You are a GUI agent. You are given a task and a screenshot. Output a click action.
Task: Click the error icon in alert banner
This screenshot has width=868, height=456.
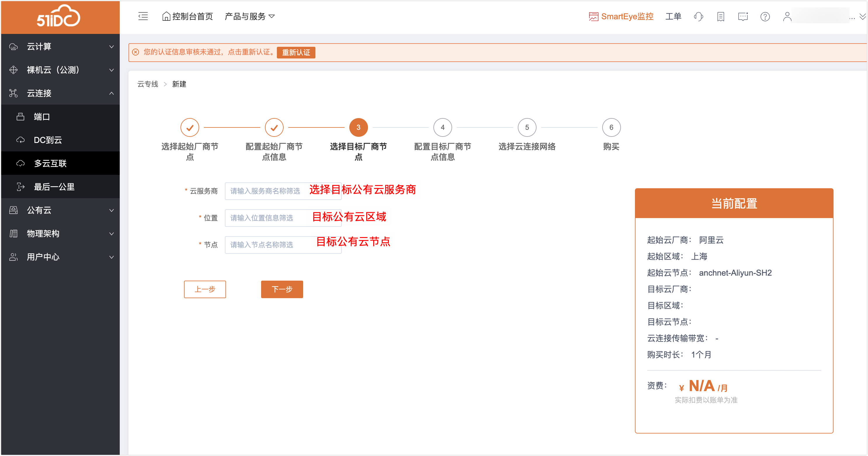click(x=136, y=52)
